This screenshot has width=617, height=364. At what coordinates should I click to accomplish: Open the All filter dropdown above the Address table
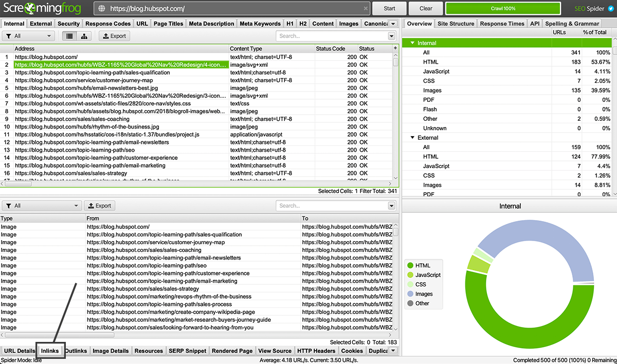pyautogui.click(x=28, y=36)
